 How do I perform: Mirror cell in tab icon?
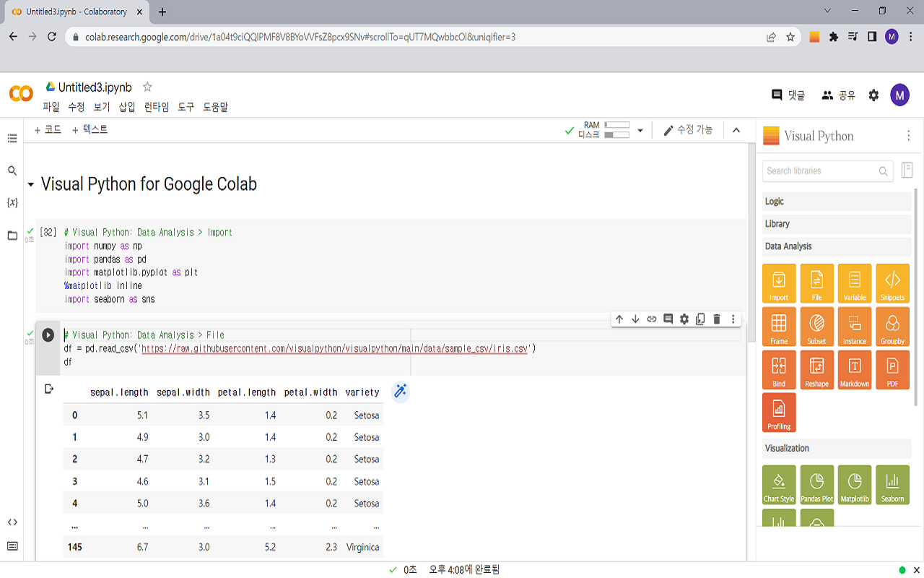point(700,319)
